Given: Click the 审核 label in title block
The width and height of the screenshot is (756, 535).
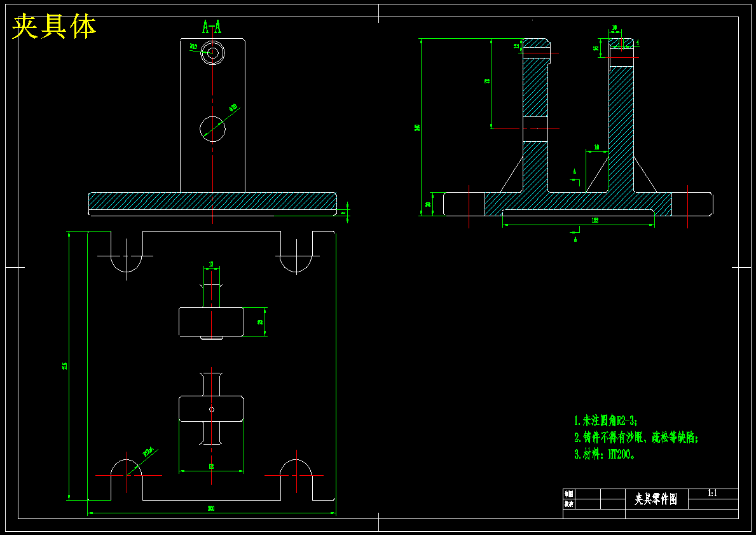Looking at the screenshot, I should coord(569,504).
